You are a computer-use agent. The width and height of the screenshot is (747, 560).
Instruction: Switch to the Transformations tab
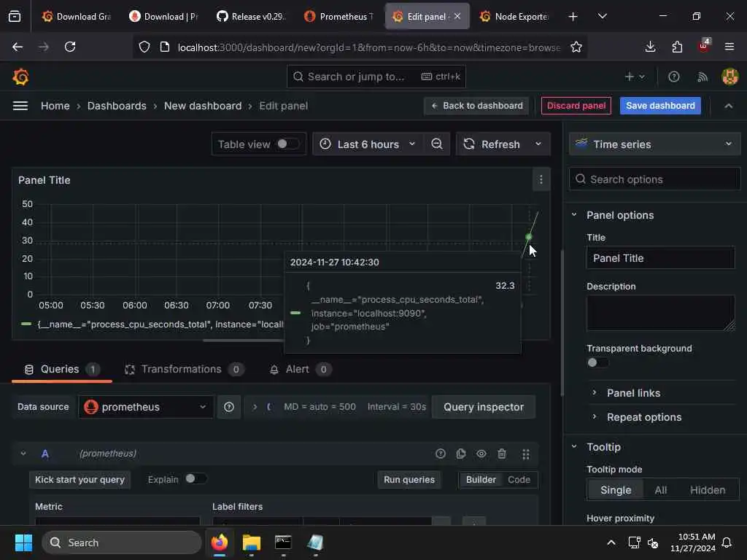(x=183, y=369)
